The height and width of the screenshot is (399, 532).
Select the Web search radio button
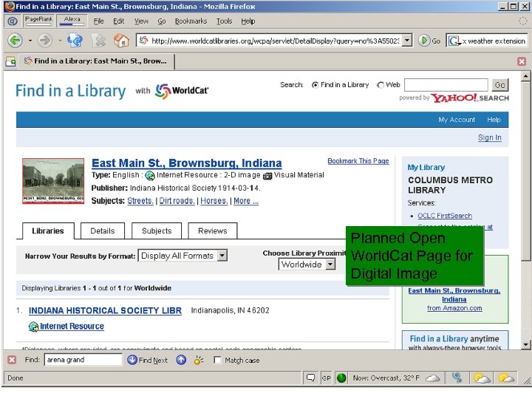[x=381, y=85]
